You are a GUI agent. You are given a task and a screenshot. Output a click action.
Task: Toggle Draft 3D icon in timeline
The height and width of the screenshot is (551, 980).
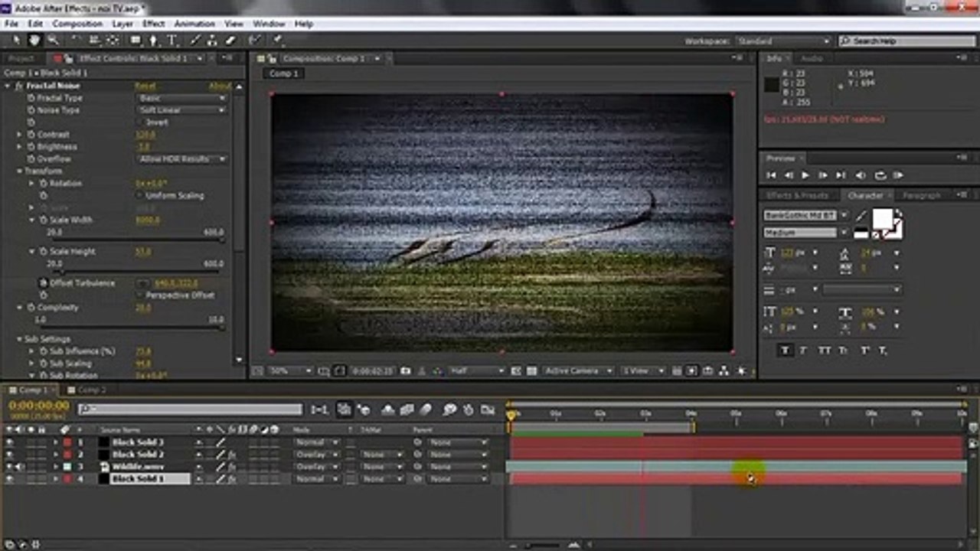click(363, 410)
